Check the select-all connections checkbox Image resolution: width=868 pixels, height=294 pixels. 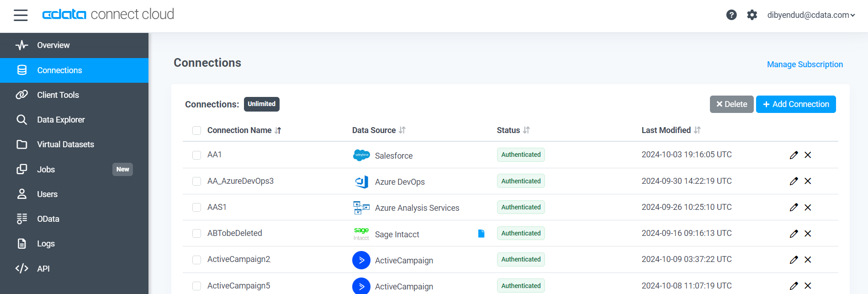point(197,131)
